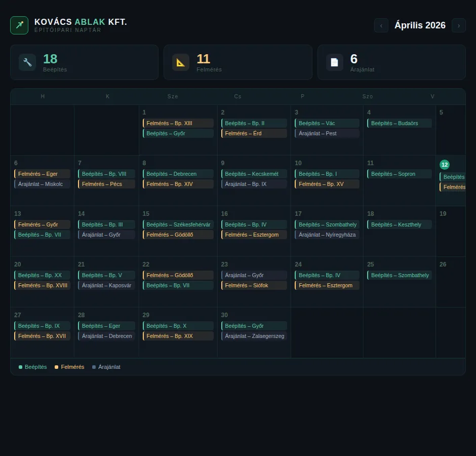
Task: Select day number 19 in the calendar
Action: (443, 214)
